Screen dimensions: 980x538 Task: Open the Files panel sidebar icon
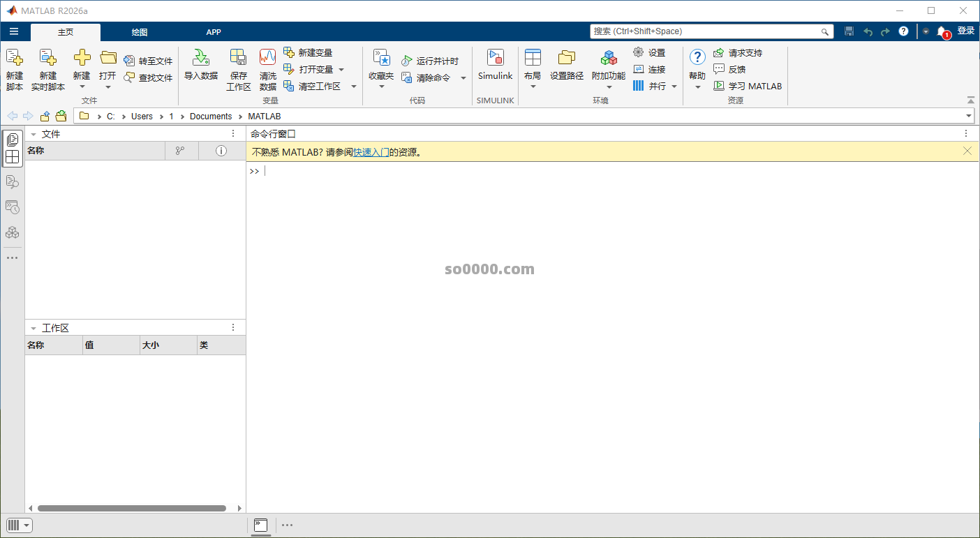coord(13,140)
